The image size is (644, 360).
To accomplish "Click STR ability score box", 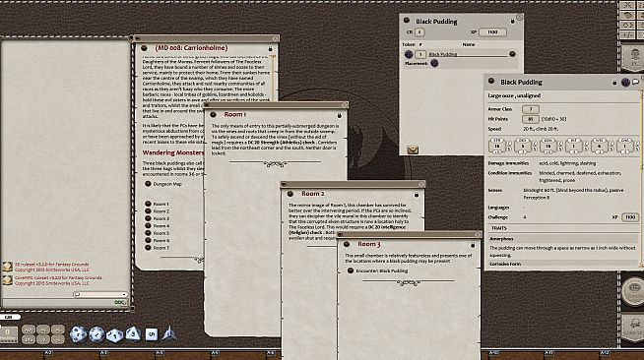I will [x=497, y=146].
